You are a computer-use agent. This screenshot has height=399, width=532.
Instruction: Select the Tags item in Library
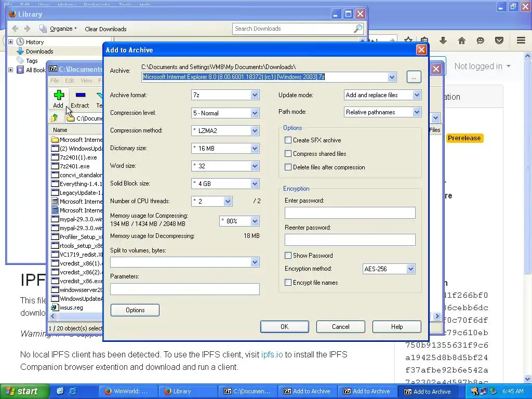(32, 61)
